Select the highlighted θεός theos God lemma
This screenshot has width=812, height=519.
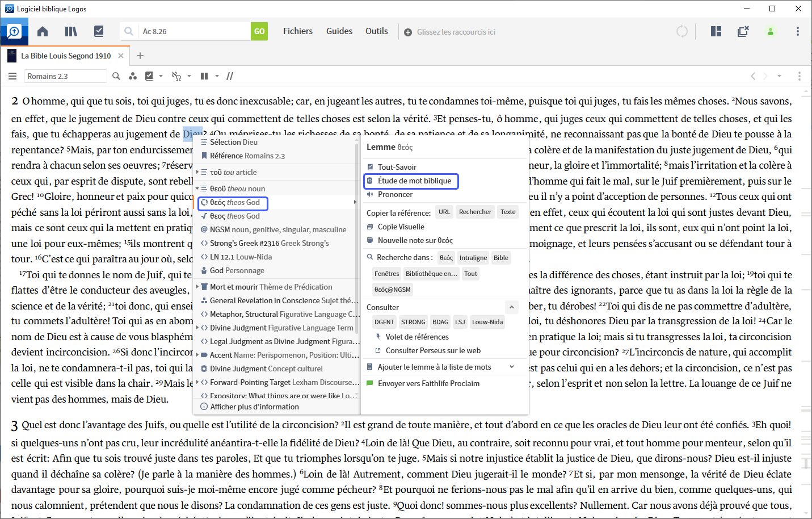coord(234,202)
